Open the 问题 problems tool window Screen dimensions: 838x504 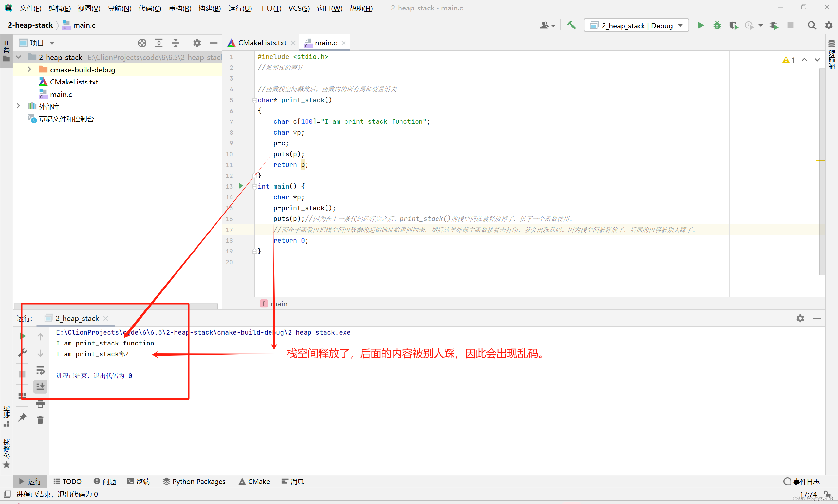tap(105, 482)
